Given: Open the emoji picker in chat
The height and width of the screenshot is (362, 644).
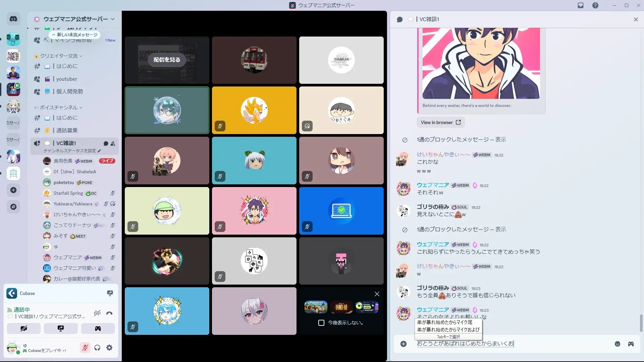Looking at the screenshot, I should click(x=618, y=344).
